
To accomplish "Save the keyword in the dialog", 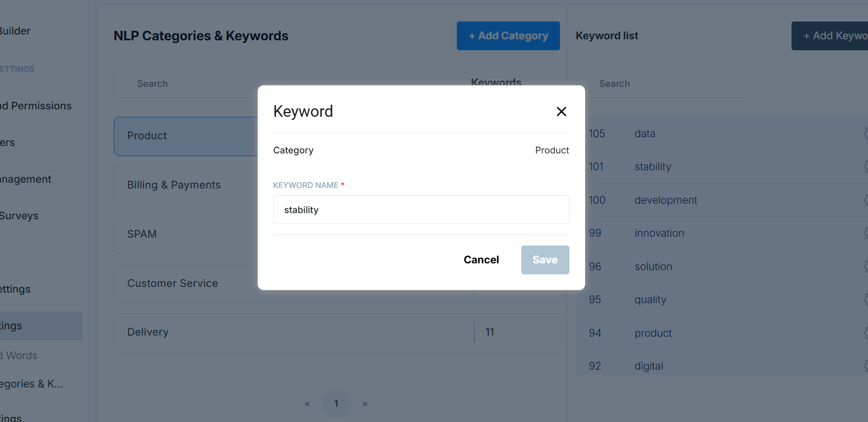I will pos(545,260).
